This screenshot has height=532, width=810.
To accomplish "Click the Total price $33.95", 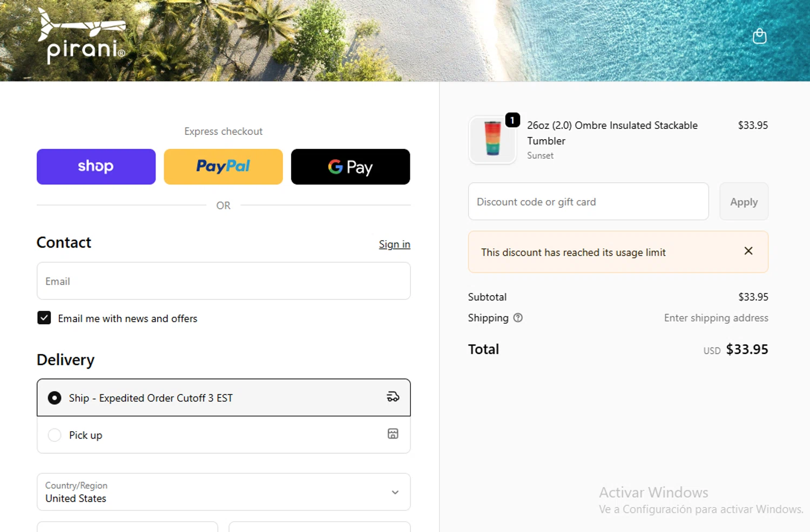I will [747, 349].
